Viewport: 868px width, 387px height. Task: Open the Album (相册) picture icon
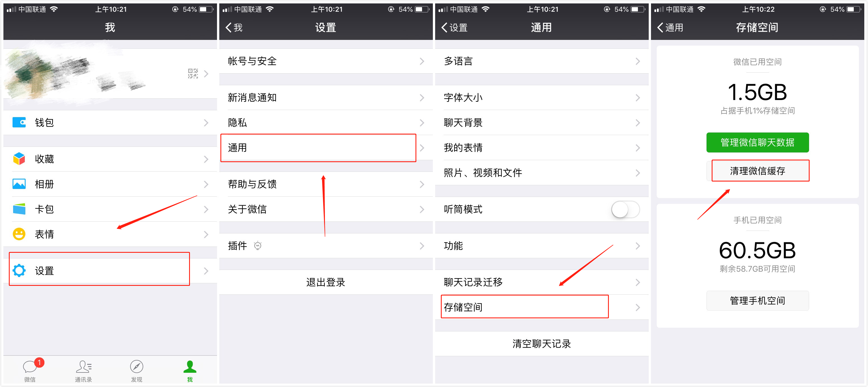click(x=19, y=184)
